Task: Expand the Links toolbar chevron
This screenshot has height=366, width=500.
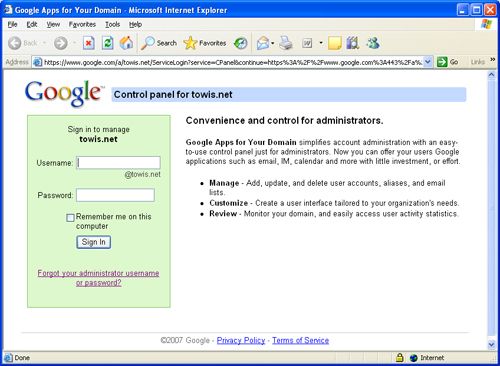Action: 492,60
